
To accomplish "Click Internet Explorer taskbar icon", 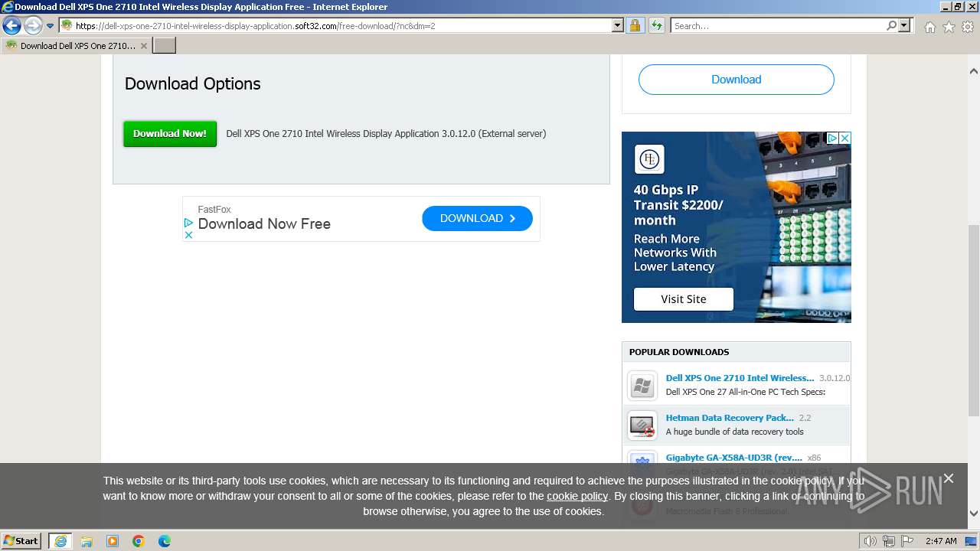I will [x=60, y=541].
